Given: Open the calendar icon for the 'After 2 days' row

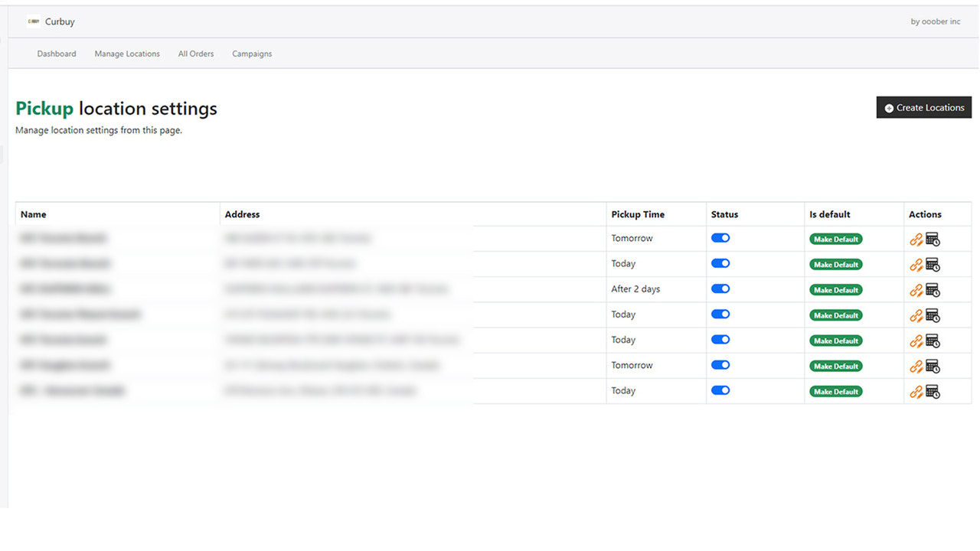Looking at the screenshot, I should point(933,290).
